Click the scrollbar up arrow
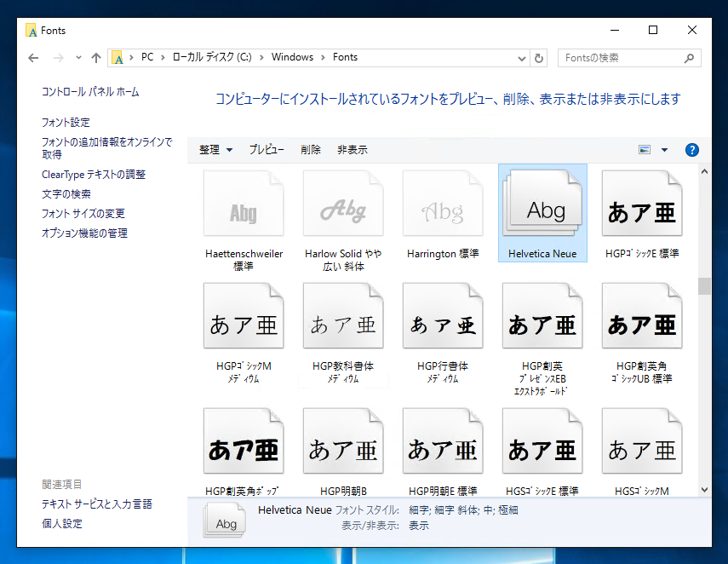The height and width of the screenshot is (564, 728). [x=704, y=171]
